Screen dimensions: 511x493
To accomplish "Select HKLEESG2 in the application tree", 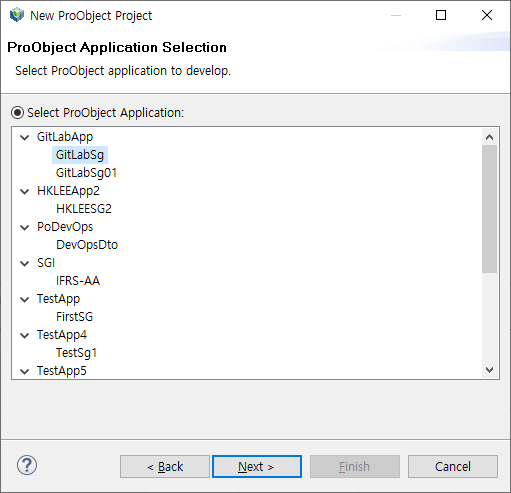I will pos(84,209).
